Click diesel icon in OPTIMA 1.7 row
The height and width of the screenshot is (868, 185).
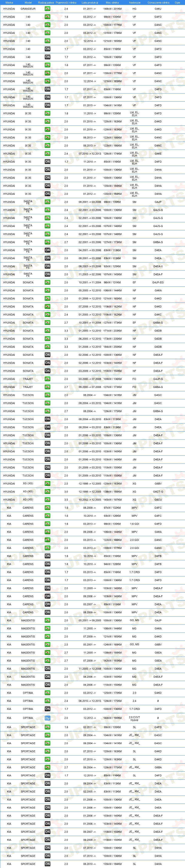click(48, 709)
